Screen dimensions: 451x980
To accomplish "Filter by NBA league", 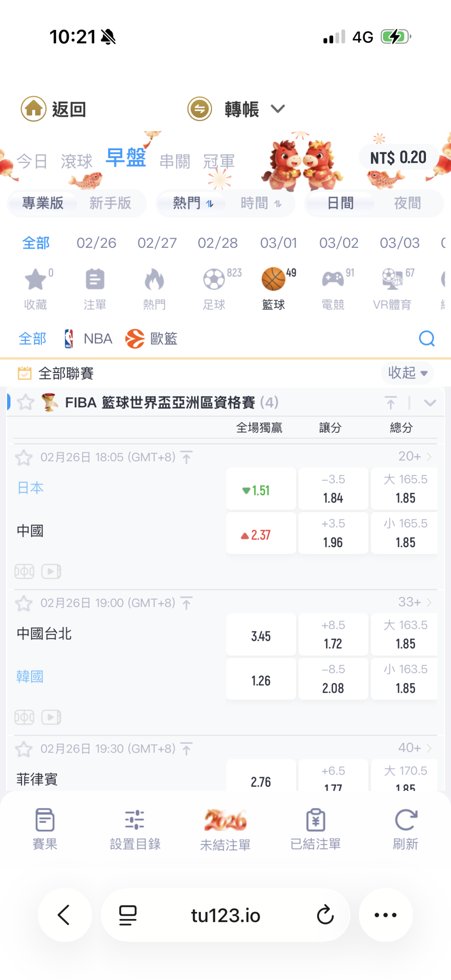I will coord(89,338).
